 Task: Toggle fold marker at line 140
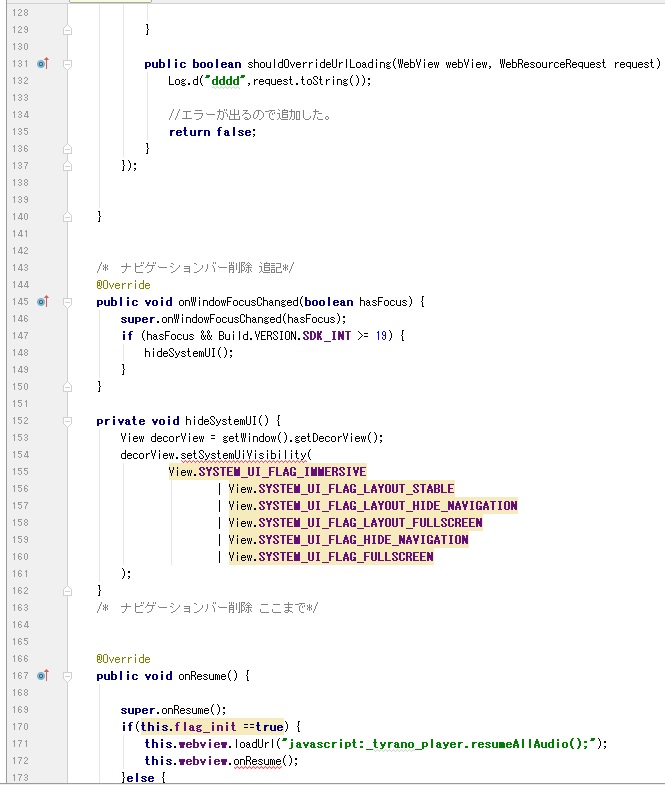(68, 217)
